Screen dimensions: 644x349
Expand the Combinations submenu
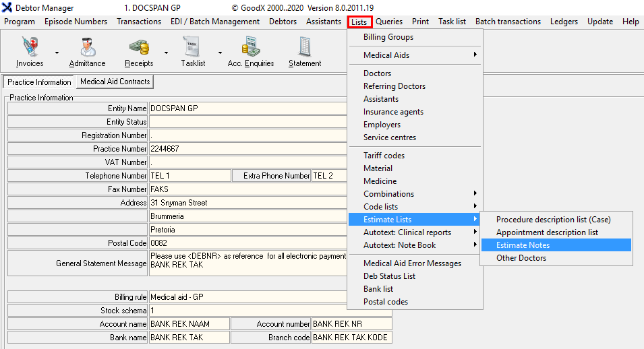coord(415,194)
